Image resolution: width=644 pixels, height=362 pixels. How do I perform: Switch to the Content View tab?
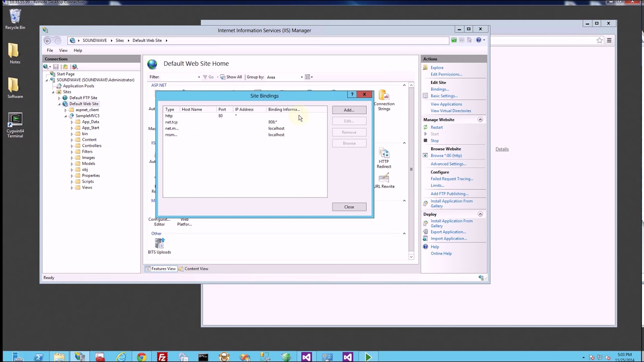(x=193, y=269)
